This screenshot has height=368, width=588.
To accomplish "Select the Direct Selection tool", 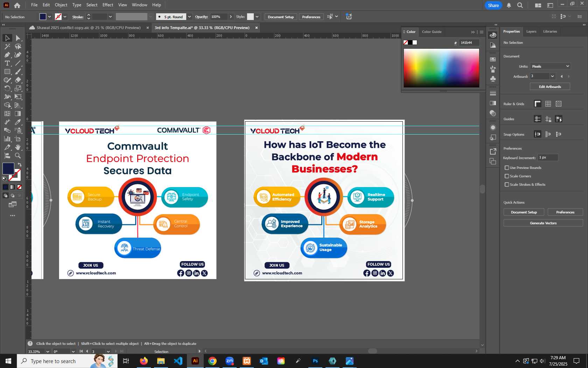I will 18,38.
